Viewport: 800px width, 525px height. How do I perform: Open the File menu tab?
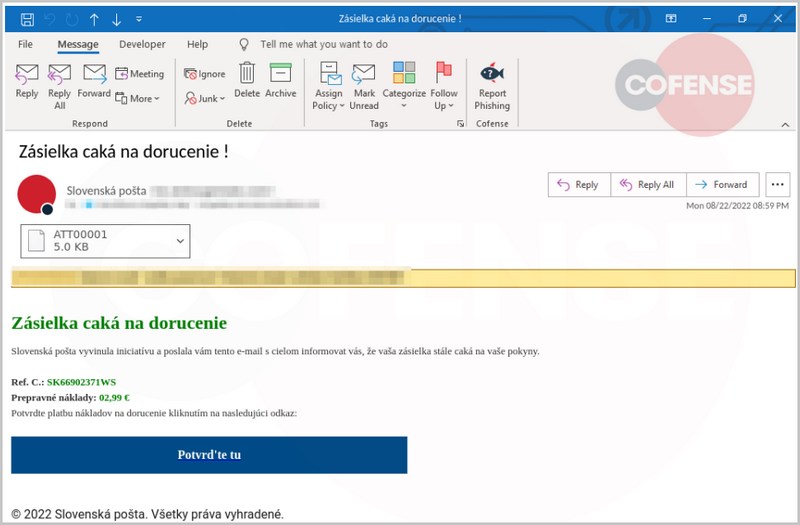[26, 44]
